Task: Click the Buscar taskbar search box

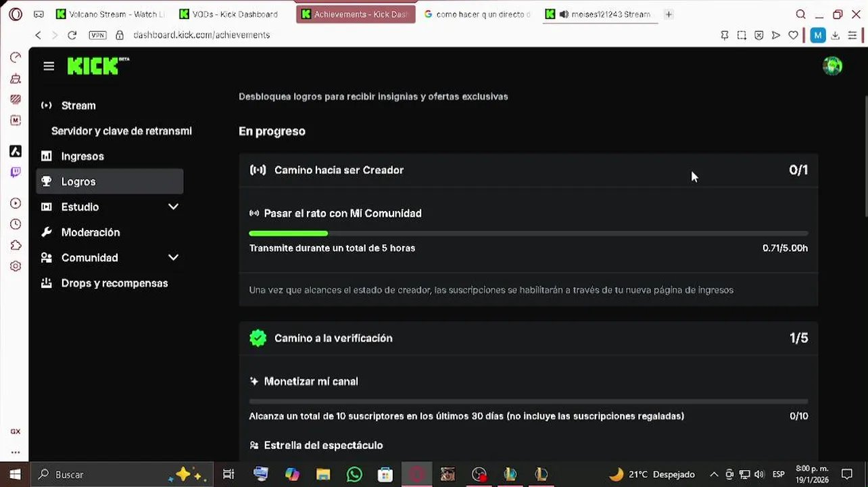Action: (x=123, y=475)
